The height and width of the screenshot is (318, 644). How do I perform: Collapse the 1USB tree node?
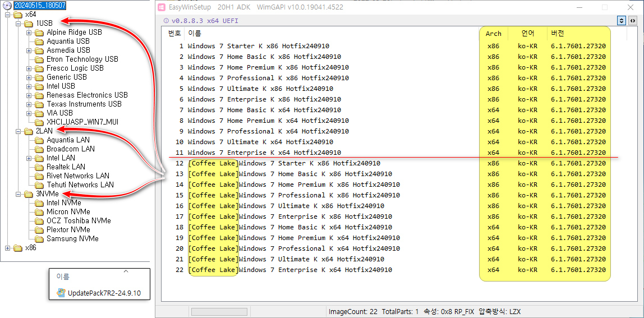(18, 24)
